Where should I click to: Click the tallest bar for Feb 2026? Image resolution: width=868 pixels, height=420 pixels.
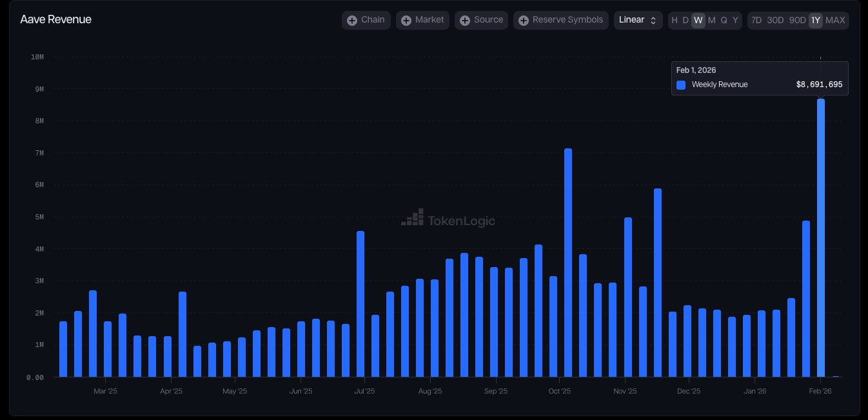[820, 239]
